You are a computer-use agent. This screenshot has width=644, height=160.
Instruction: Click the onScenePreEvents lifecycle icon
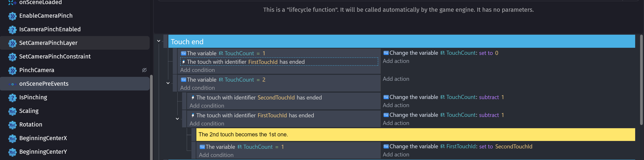coord(12,84)
